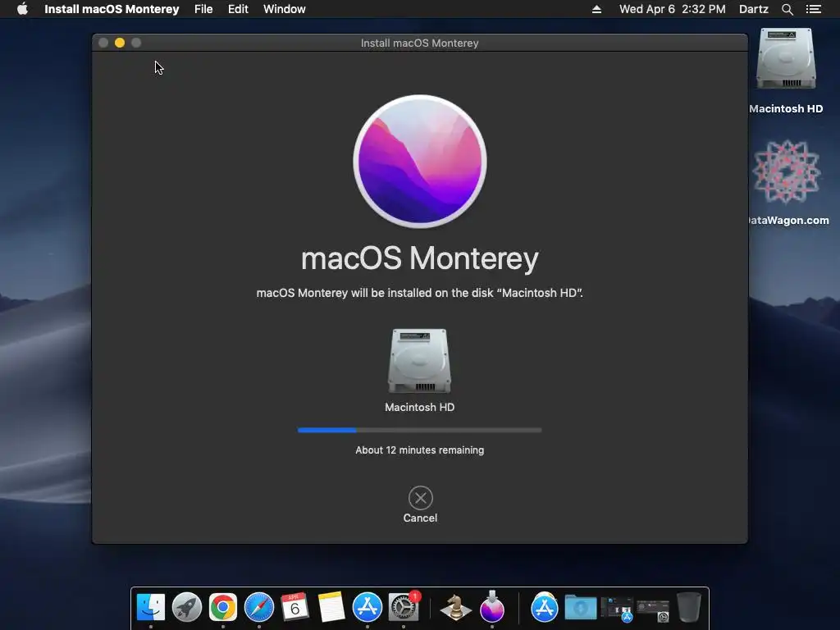Minimize the installer window with yellow button
Image resolution: width=840 pixels, height=630 pixels.
tap(120, 43)
